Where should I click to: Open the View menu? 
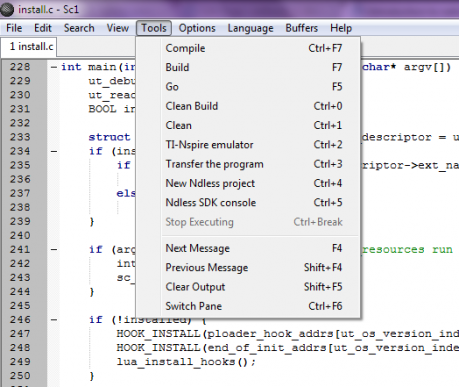click(x=117, y=28)
